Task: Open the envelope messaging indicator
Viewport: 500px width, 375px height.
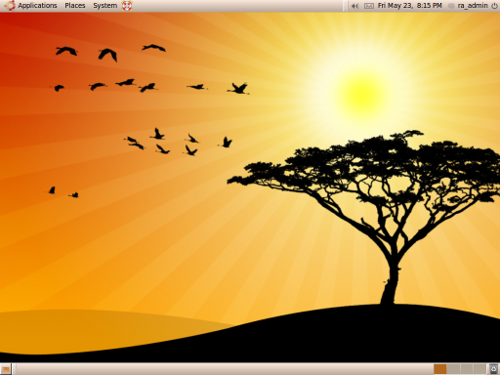Action: click(369, 6)
